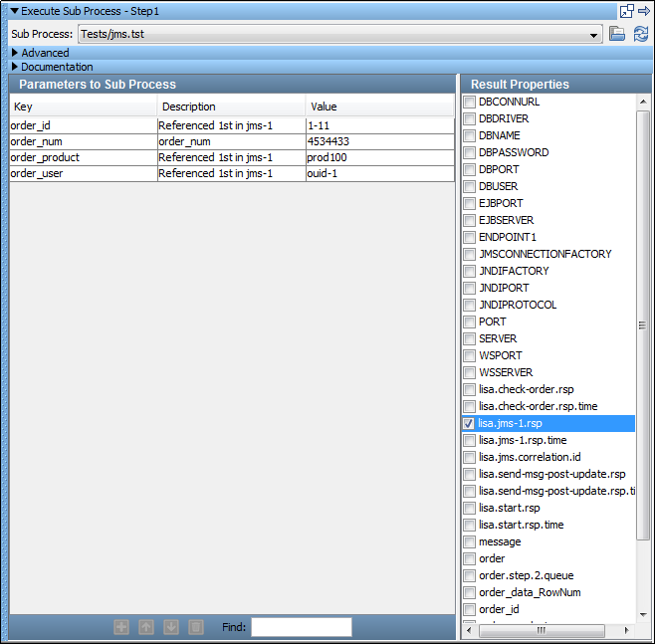The width and height of the screenshot is (655, 644).
Task: Click the right arrow icon in title bar
Action: (643, 11)
